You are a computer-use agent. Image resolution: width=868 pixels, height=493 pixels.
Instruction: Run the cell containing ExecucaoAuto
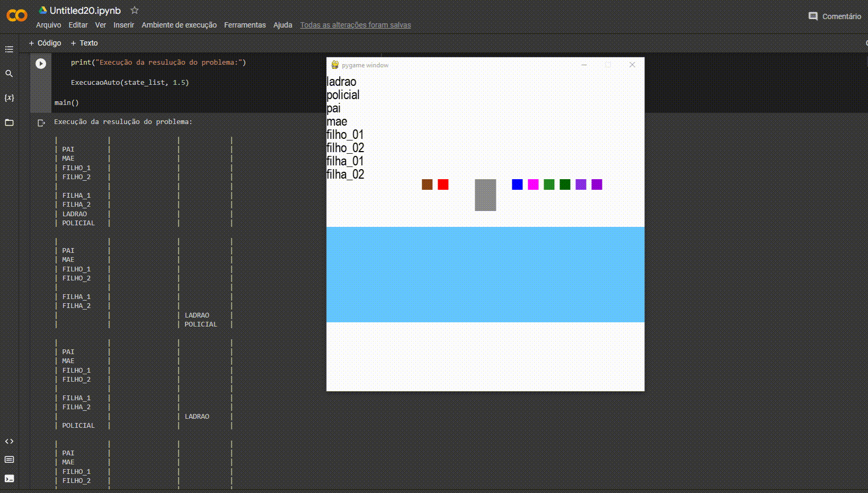(41, 63)
